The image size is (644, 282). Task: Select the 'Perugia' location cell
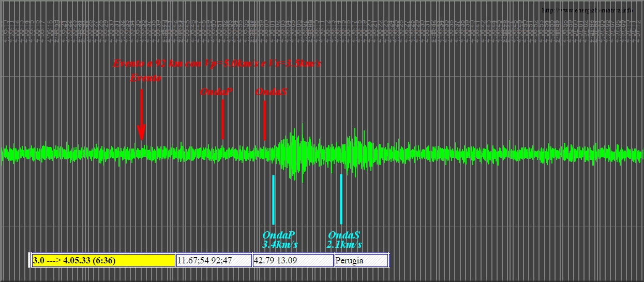(361, 260)
